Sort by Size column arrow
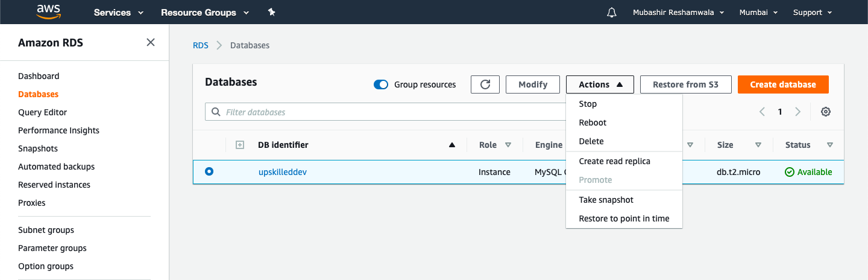 click(x=758, y=145)
